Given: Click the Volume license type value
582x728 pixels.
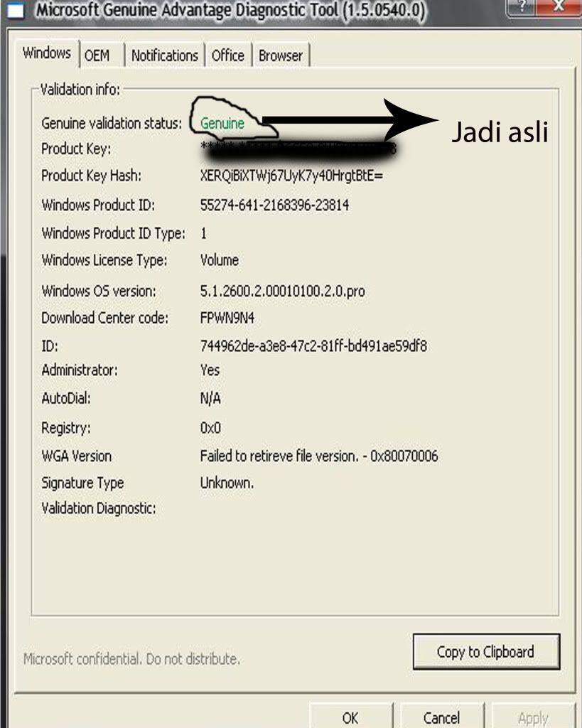Looking at the screenshot, I should (x=220, y=260).
